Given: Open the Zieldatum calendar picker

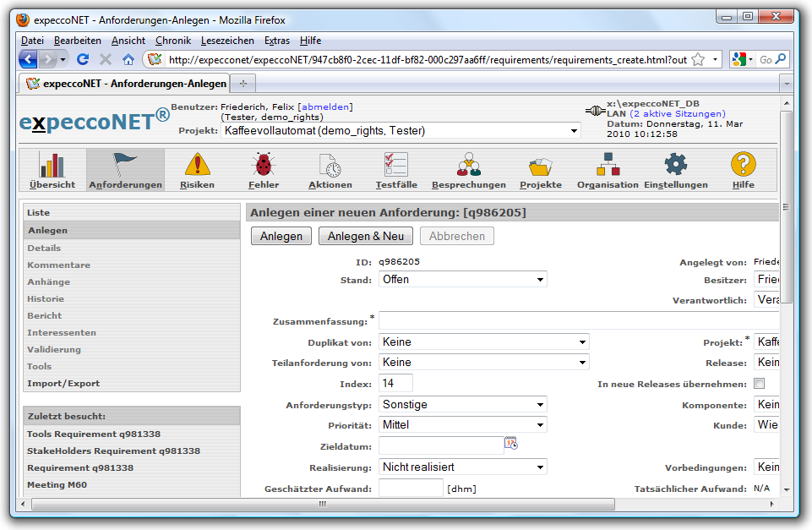Looking at the screenshot, I should 511,443.
